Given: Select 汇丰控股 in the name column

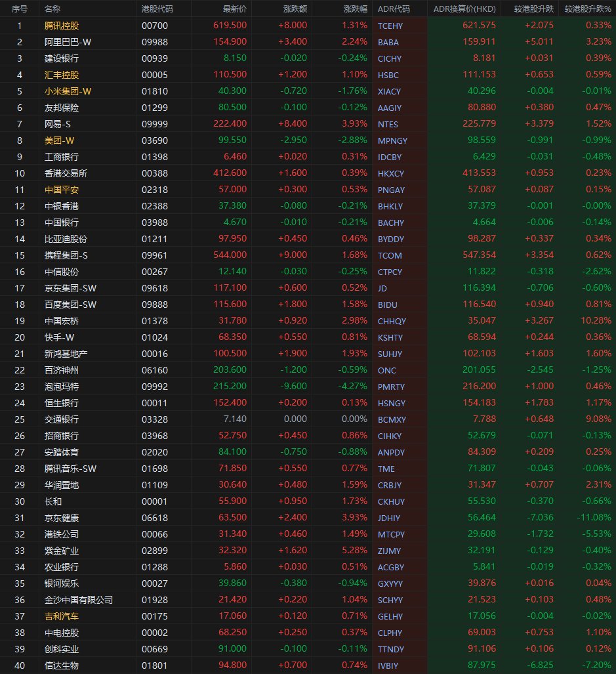Looking at the screenshot, I should pos(62,75).
